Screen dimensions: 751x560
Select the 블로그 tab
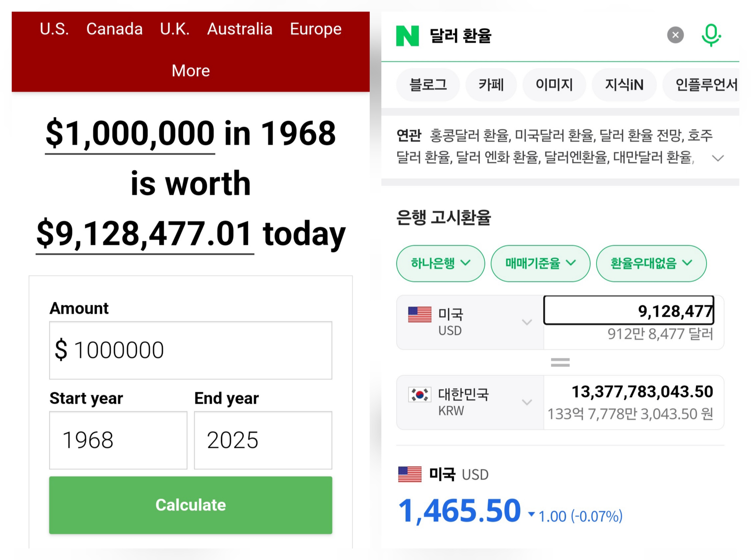(x=428, y=85)
